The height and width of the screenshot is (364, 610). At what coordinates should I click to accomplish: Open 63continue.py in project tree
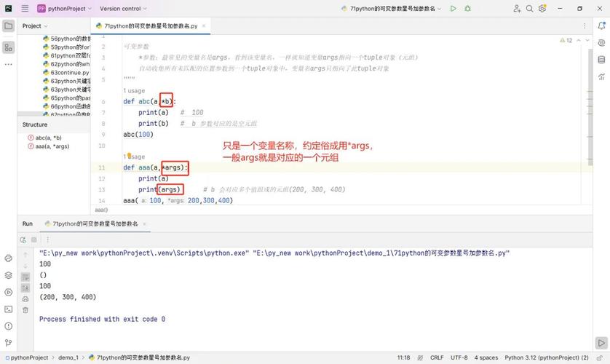(66, 72)
